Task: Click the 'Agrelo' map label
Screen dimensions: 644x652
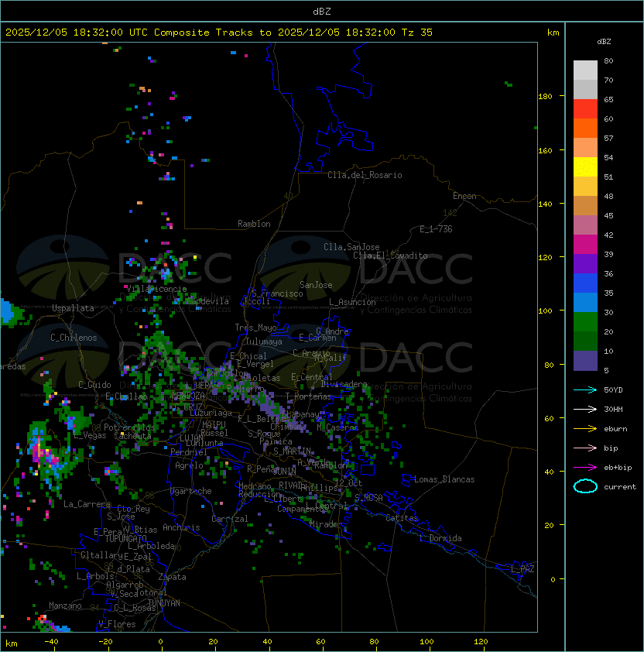Action: coord(189,465)
